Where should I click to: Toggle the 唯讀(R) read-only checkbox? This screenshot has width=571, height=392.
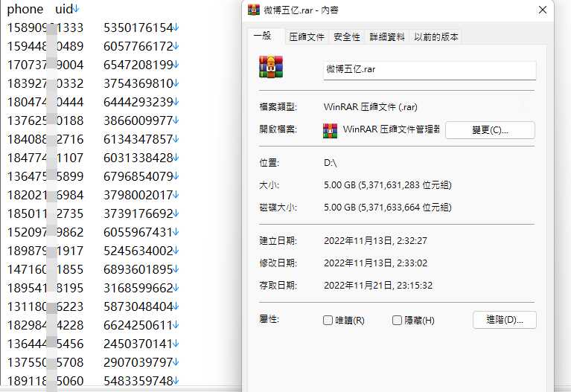tap(328, 321)
